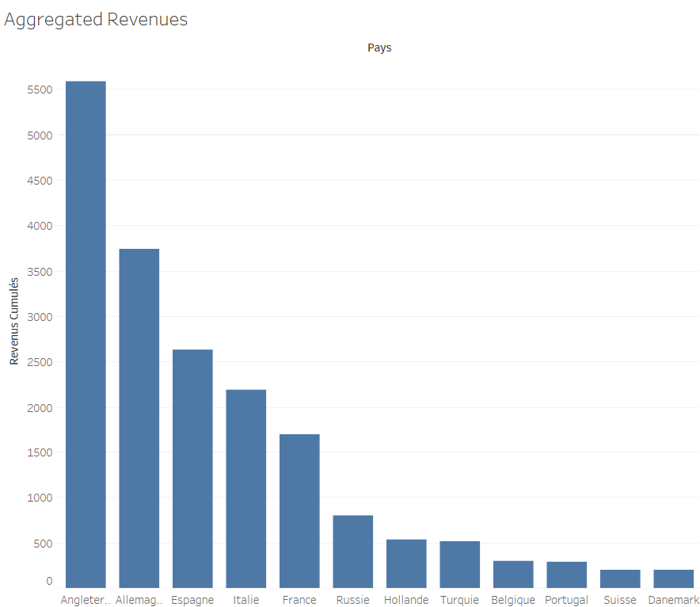Click the France revenue bar
Viewport: 700px width, 607px height.
(299, 510)
